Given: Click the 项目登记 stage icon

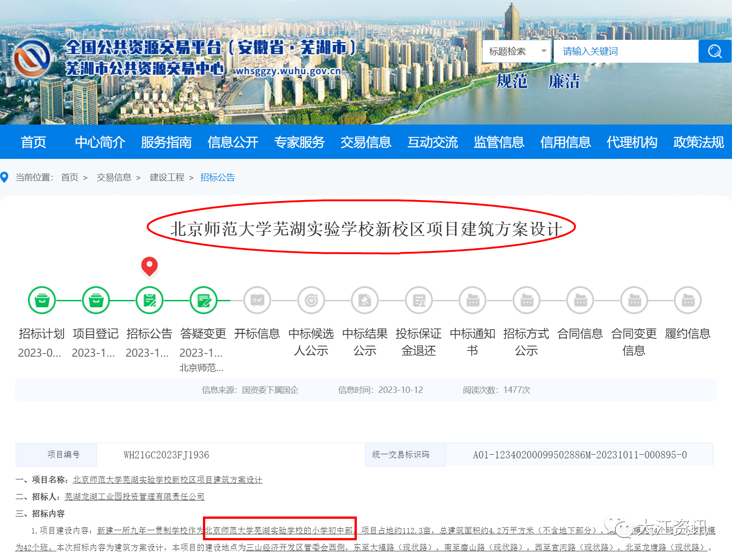Looking at the screenshot, I should coord(96,300).
